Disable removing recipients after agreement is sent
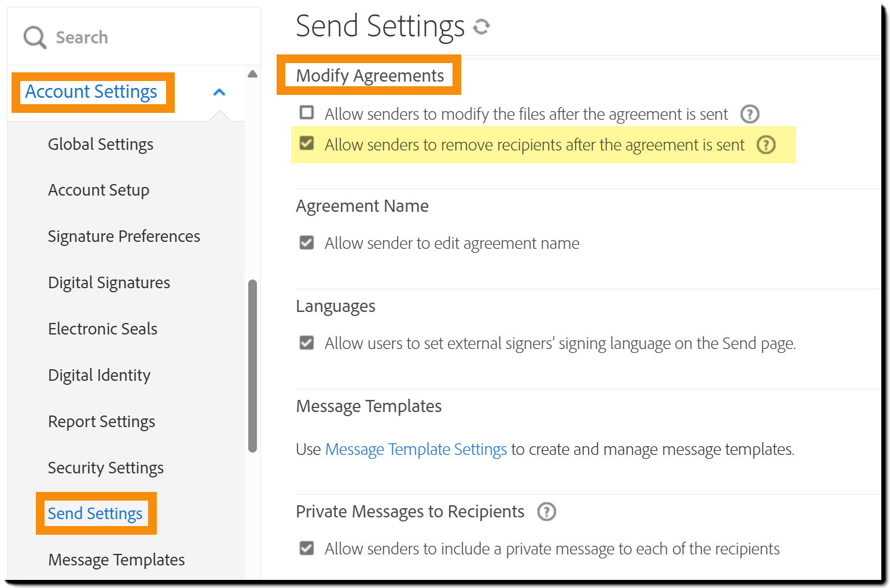This screenshot has width=890, height=588. [x=306, y=144]
